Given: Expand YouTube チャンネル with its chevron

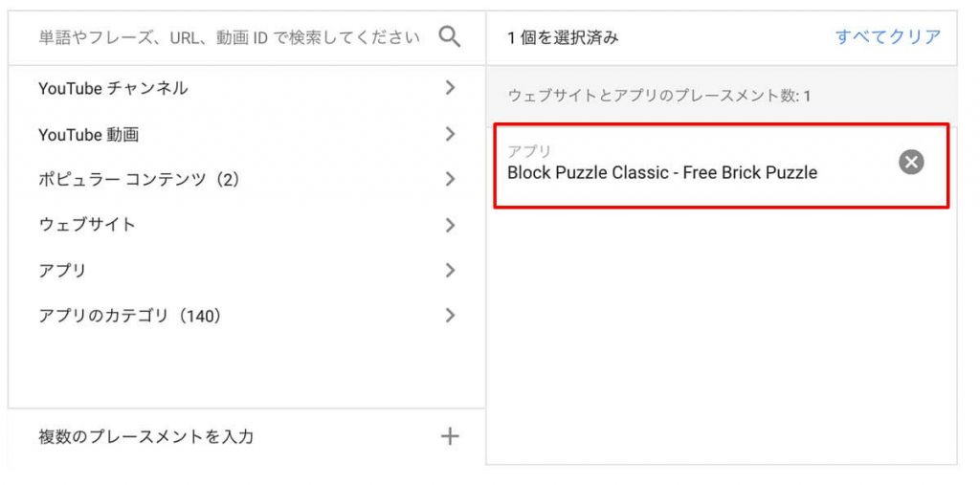Looking at the screenshot, I should [x=450, y=88].
